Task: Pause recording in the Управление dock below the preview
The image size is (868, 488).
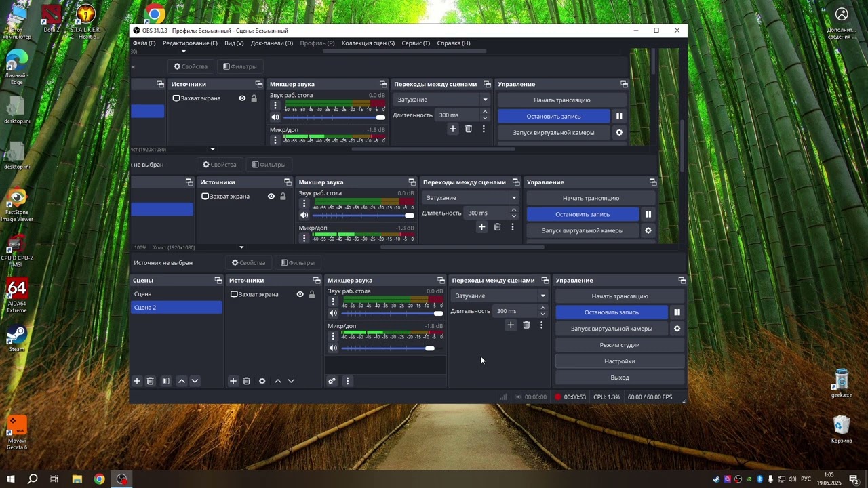Action: coord(677,312)
